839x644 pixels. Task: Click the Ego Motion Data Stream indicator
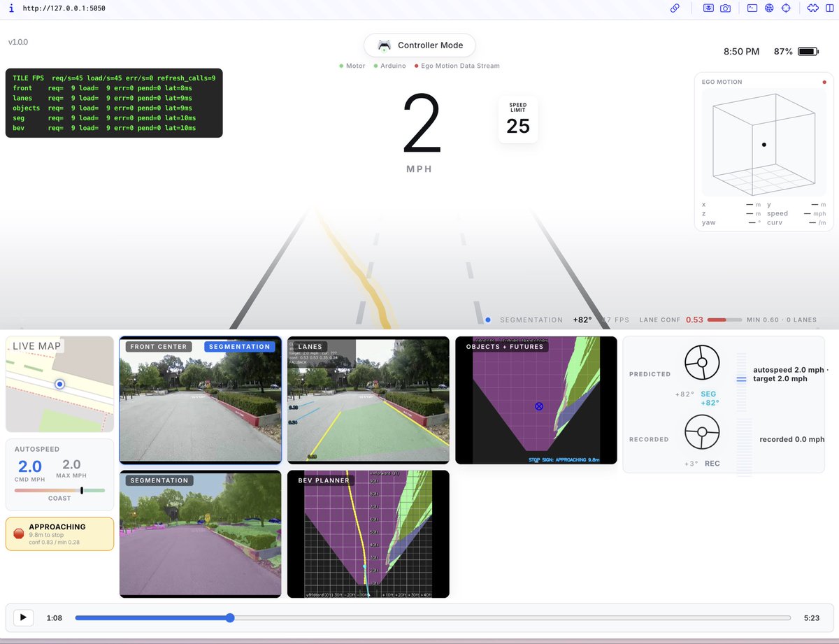click(x=457, y=66)
